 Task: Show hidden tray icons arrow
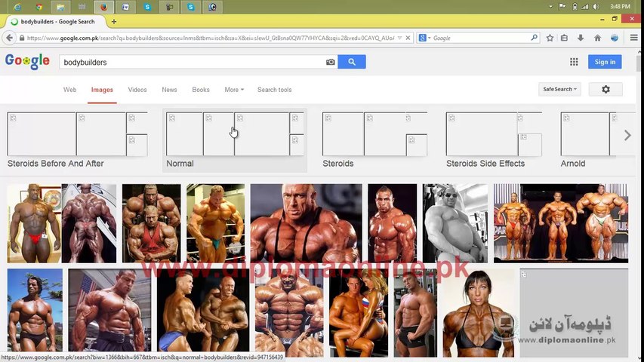pyautogui.click(x=550, y=7)
